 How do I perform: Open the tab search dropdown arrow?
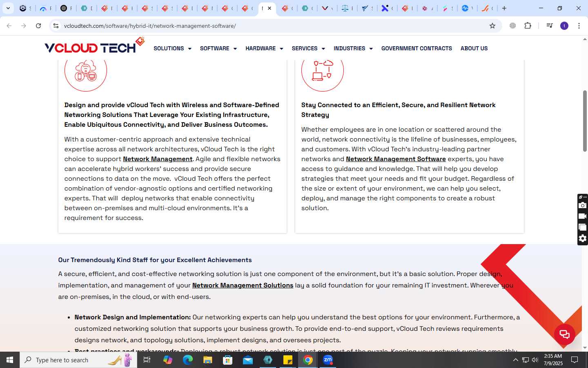[x=8, y=8]
